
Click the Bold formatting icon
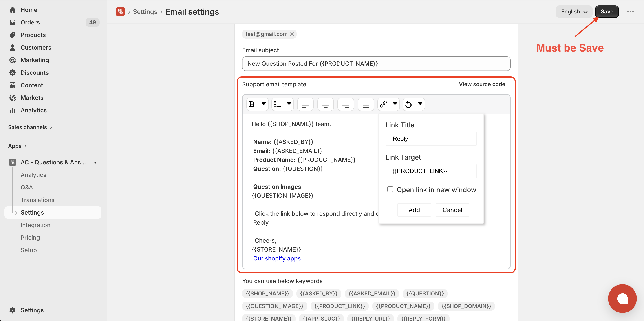[252, 104]
